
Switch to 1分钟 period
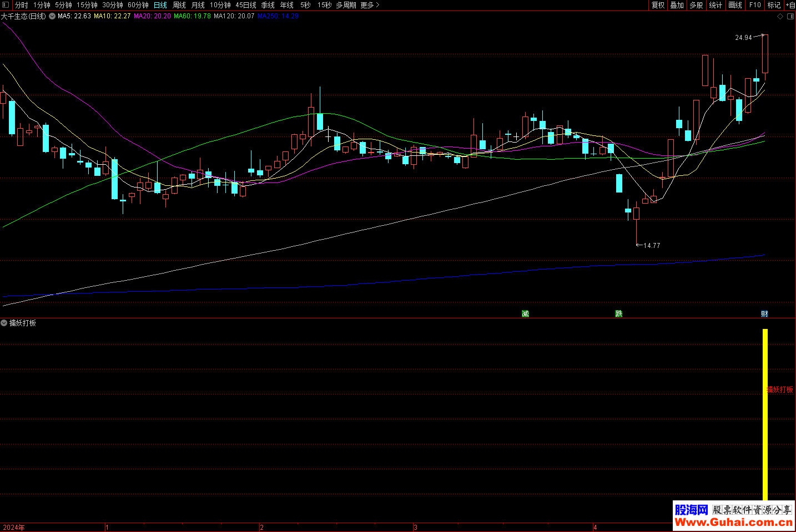pos(42,5)
